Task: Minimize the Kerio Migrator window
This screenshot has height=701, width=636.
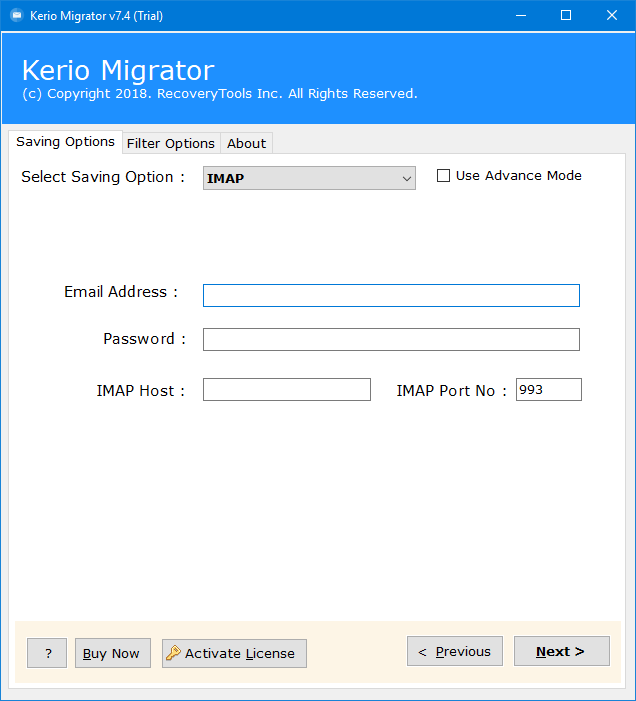Action: pyautogui.click(x=520, y=15)
